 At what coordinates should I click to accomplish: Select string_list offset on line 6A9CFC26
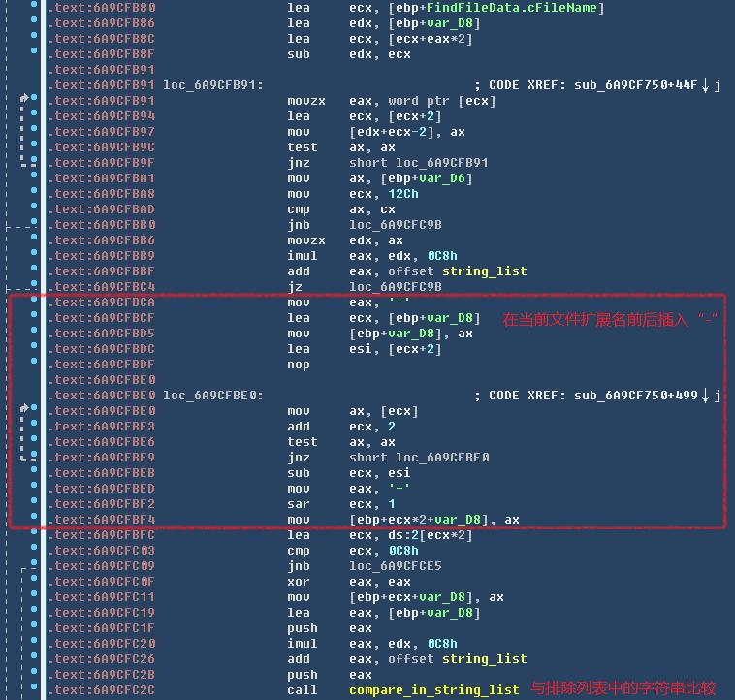(x=484, y=659)
